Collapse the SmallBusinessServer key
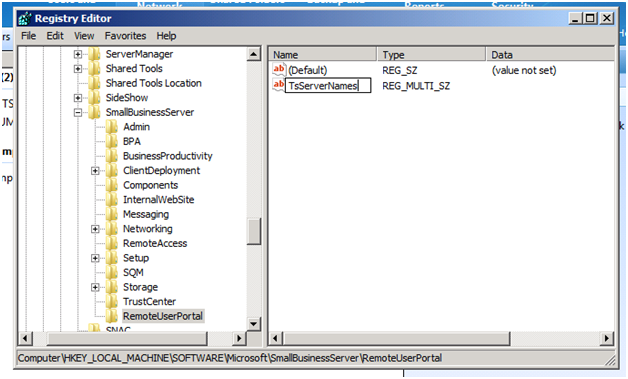This screenshot has width=628, height=379. [78, 113]
